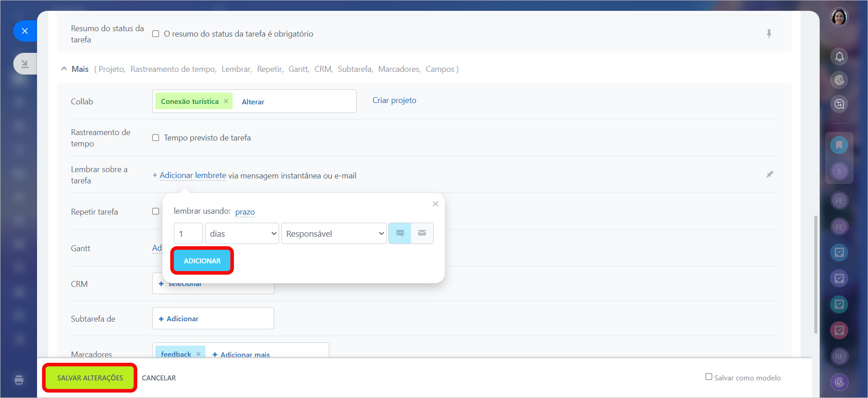Open chat search icon in right sidebar
Viewport: 868px width, 398px height.
click(839, 104)
